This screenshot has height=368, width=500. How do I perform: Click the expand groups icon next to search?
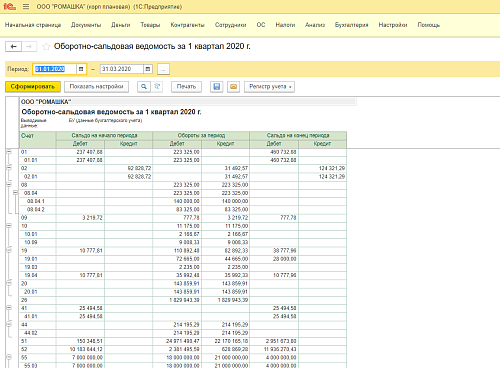(x=157, y=87)
